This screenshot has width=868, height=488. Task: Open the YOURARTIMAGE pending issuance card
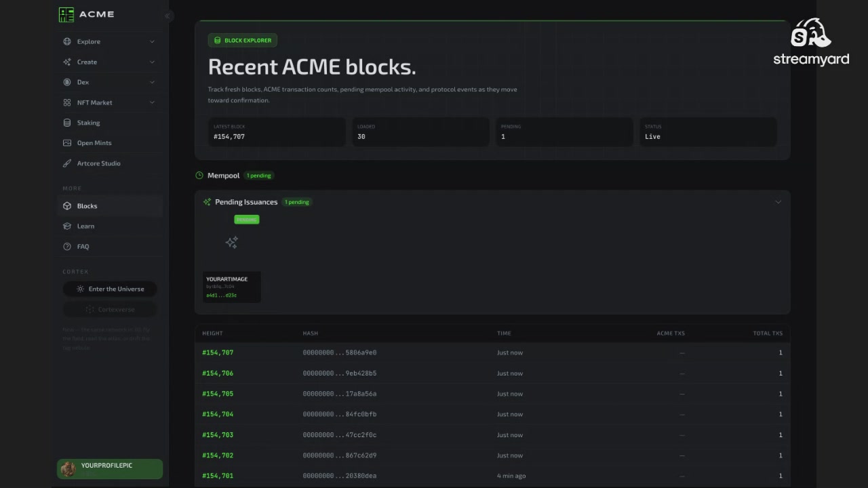click(232, 259)
